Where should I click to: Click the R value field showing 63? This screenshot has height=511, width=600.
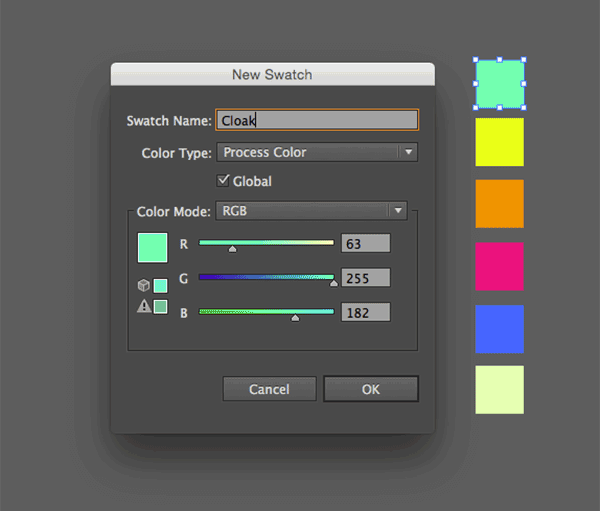365,243
